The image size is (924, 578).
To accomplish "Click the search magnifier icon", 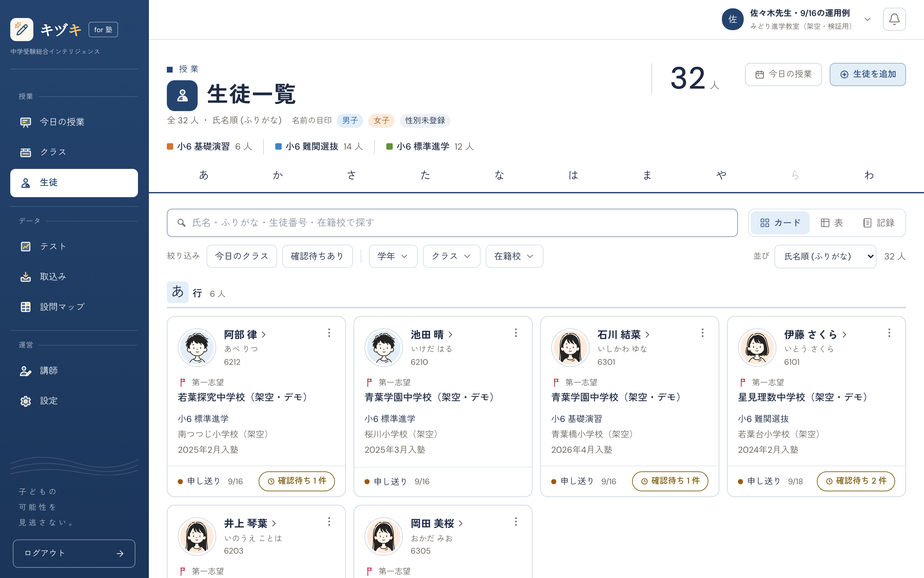I will tap(181, 223).
